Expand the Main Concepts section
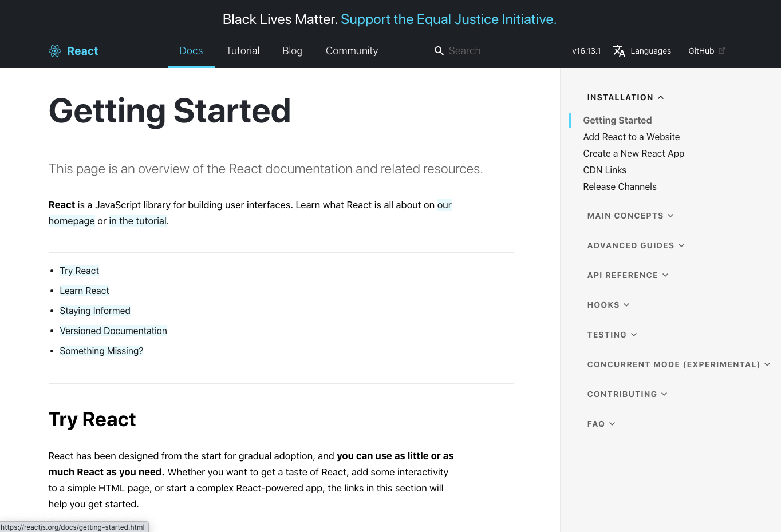 [630, 216]
